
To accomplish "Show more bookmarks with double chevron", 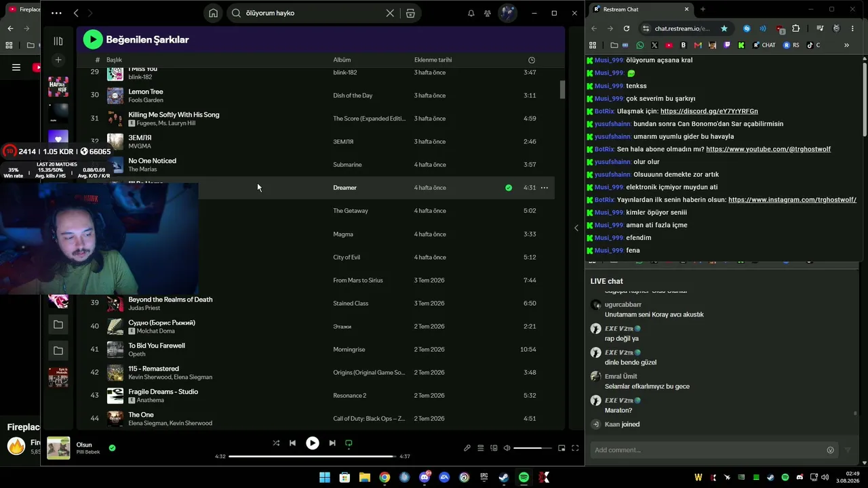I will pyautogui.click(x=846, y=45).
